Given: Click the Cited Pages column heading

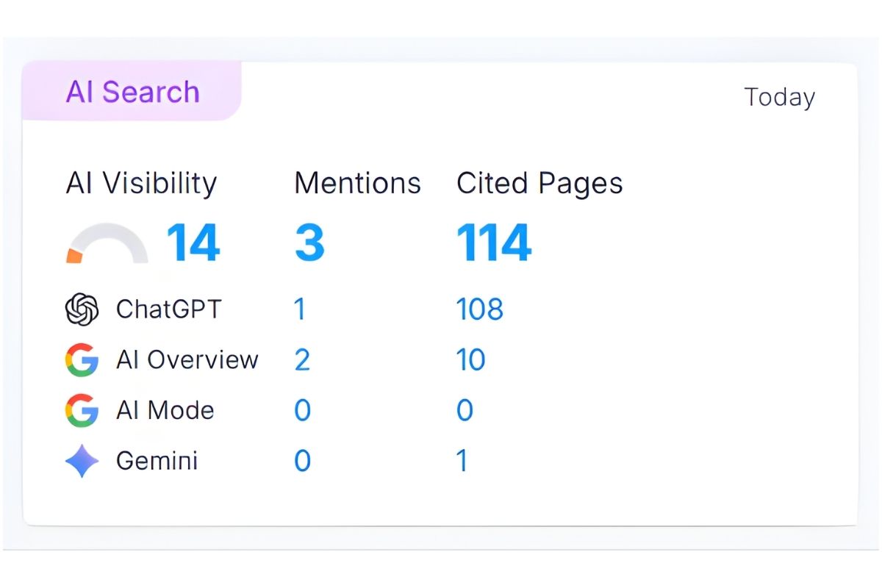Looking at the screenshot, I should click(x=539, y=183).
